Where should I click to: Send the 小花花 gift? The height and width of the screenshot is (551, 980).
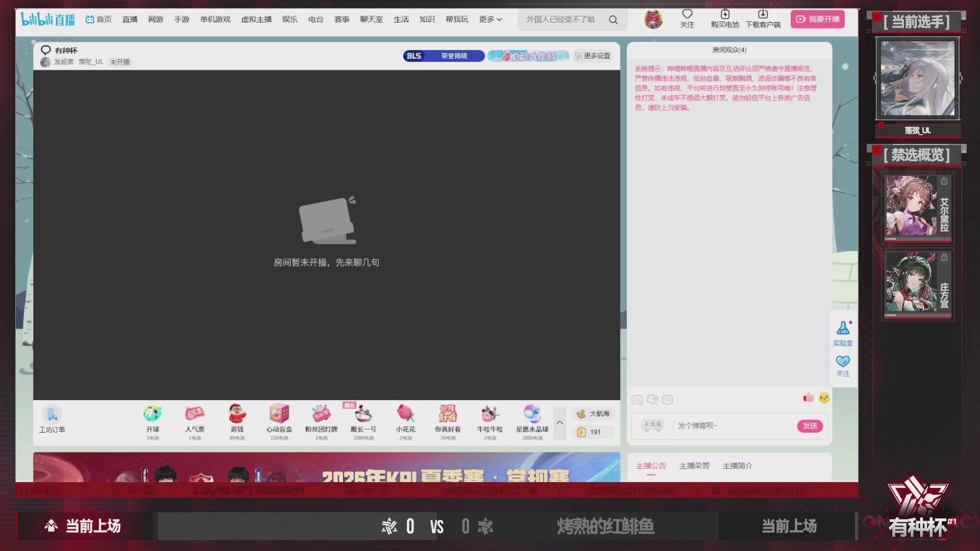pos(405,422)
